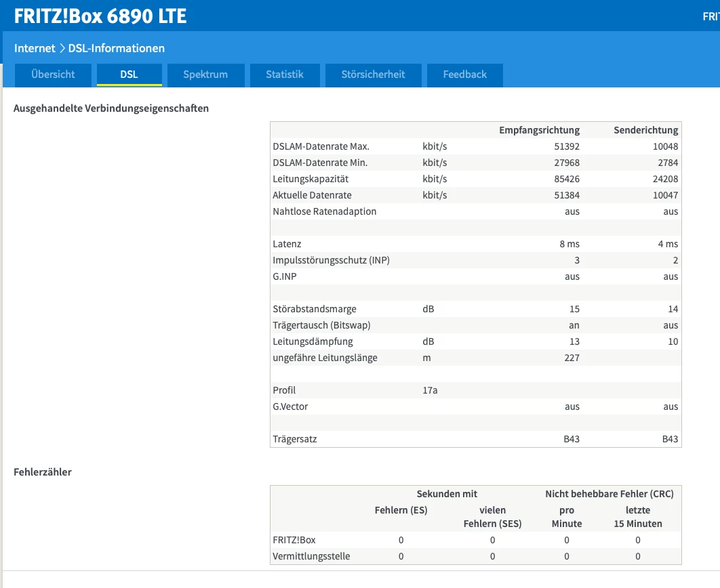Click the Senderichtung column header

(x=645, y=130)
